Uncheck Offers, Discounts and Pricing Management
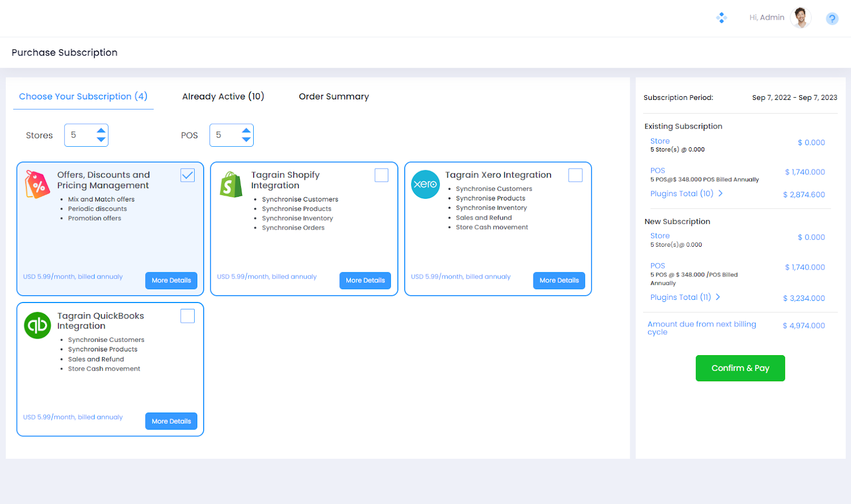 pos(187,175)
